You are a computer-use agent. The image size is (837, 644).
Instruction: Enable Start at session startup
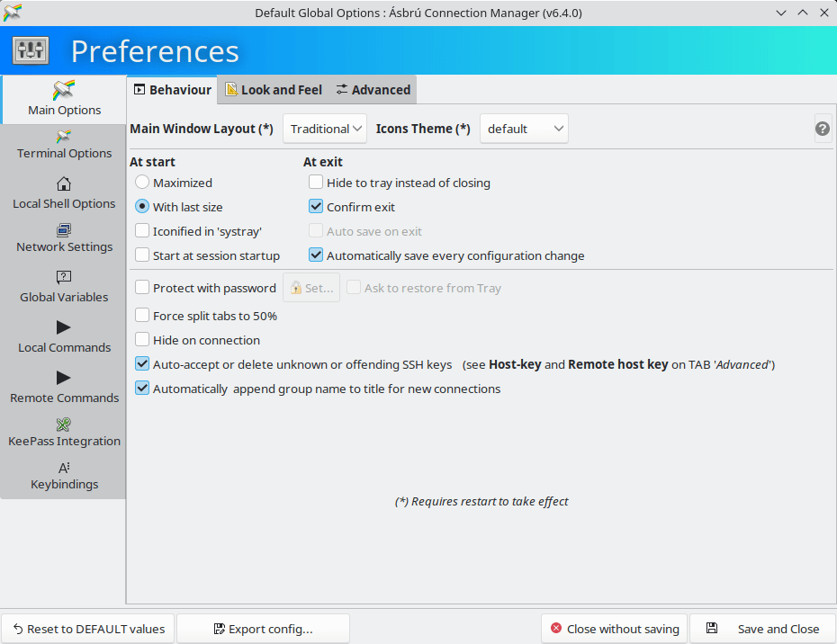click(142, 255)
